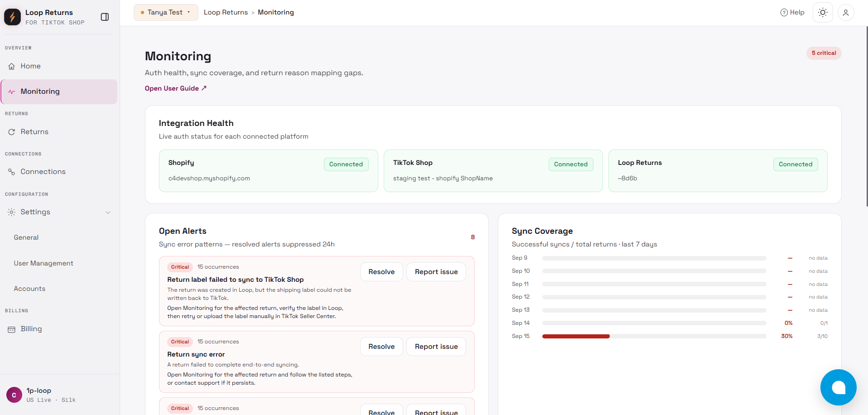The height and width of the screenshot is (415, 868).
Task: Click the Monitoring pulse icon
Action: coord(11,92)
